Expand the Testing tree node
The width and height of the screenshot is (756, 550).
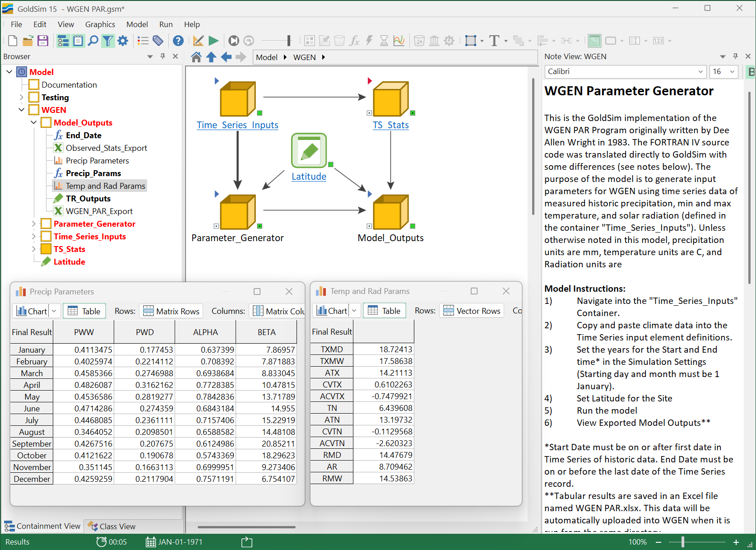[x=21, y=97]
